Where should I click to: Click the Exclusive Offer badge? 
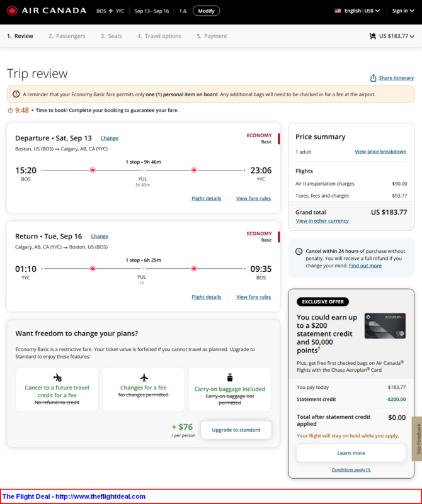click(322, 302)
